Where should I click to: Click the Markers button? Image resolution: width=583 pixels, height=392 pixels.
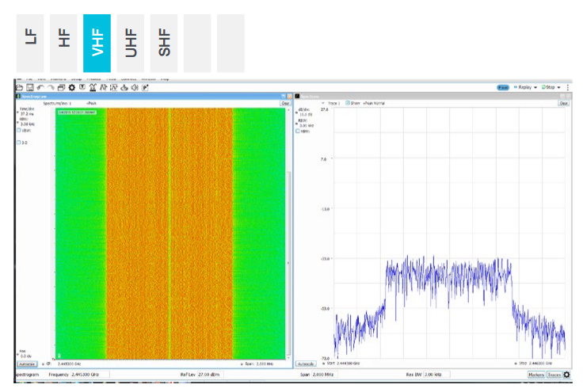[535, 375]
